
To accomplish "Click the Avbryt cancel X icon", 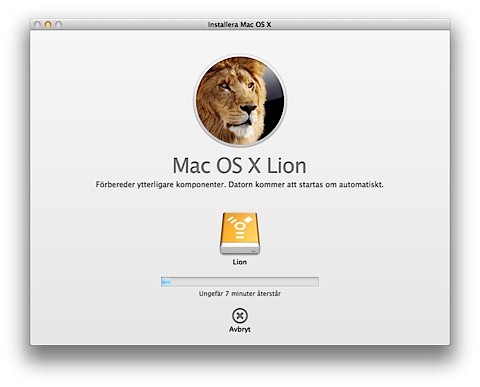I will coord(240,315).
